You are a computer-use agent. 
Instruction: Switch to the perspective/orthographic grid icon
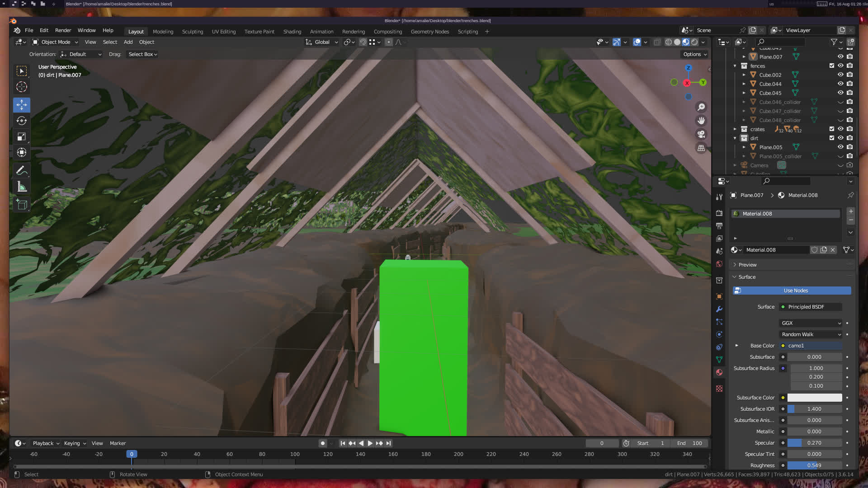tap(701, 148)
